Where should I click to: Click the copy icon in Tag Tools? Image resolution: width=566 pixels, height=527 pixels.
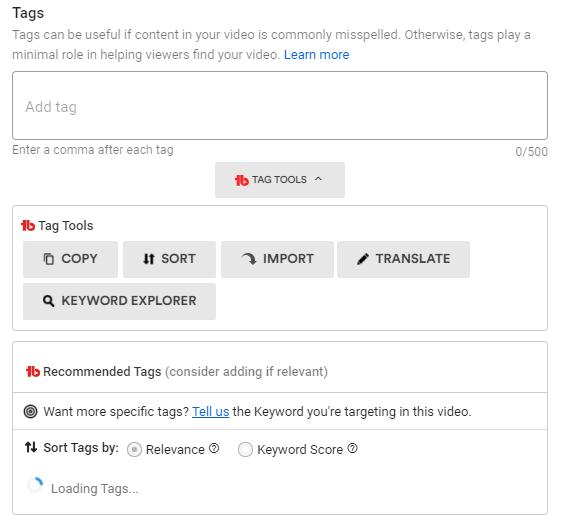[x=49, y=259]
